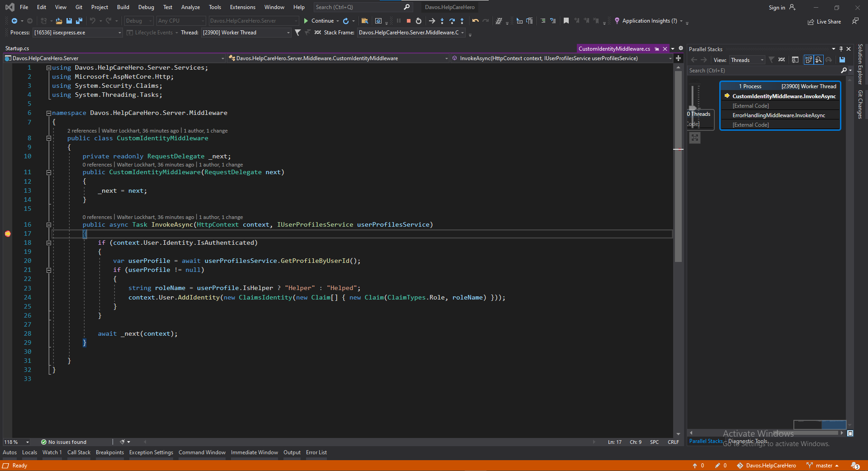
Task: Open the Diagnostic Tools tab
Action: click(748, 441)
